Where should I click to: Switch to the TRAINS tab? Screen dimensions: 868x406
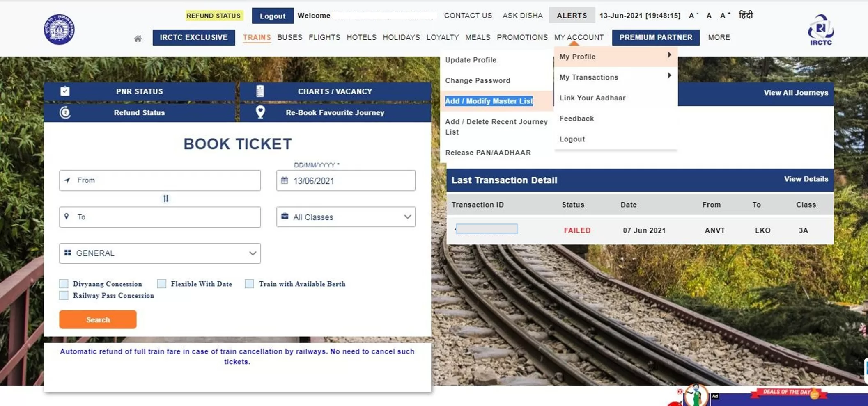click(x=257, y=37)
